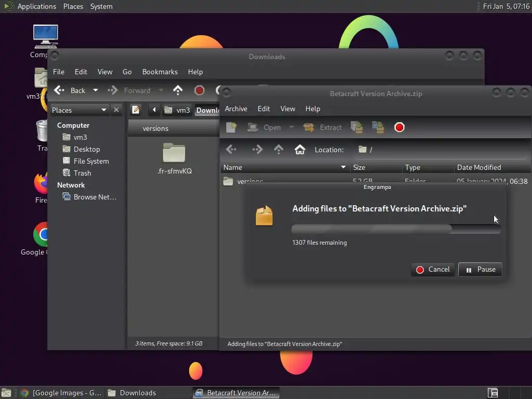Click the workspace switcher icon in bottom panel

coord(493,393)
